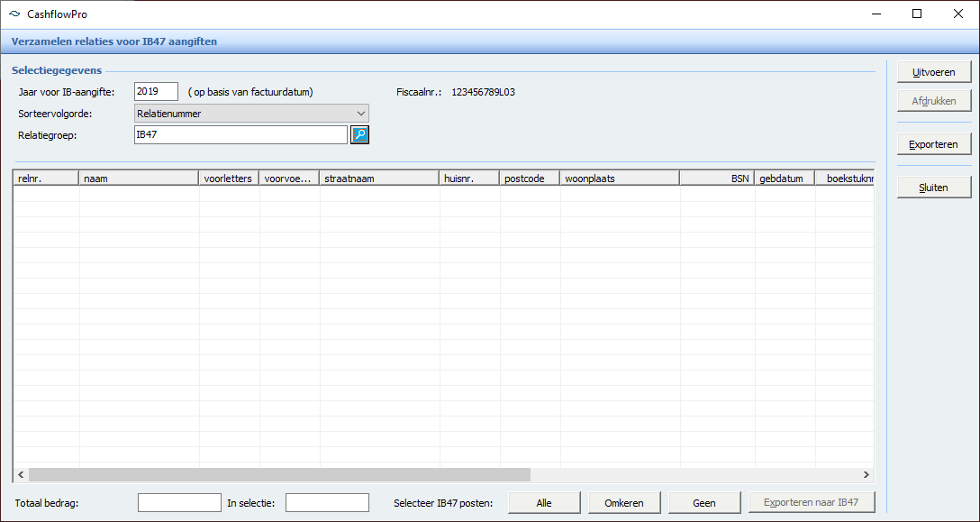Image resolution: width=980 pixels, height=522 pixels.
Task: Click the woonplaats column header
Action: click(x=619, y=179)
